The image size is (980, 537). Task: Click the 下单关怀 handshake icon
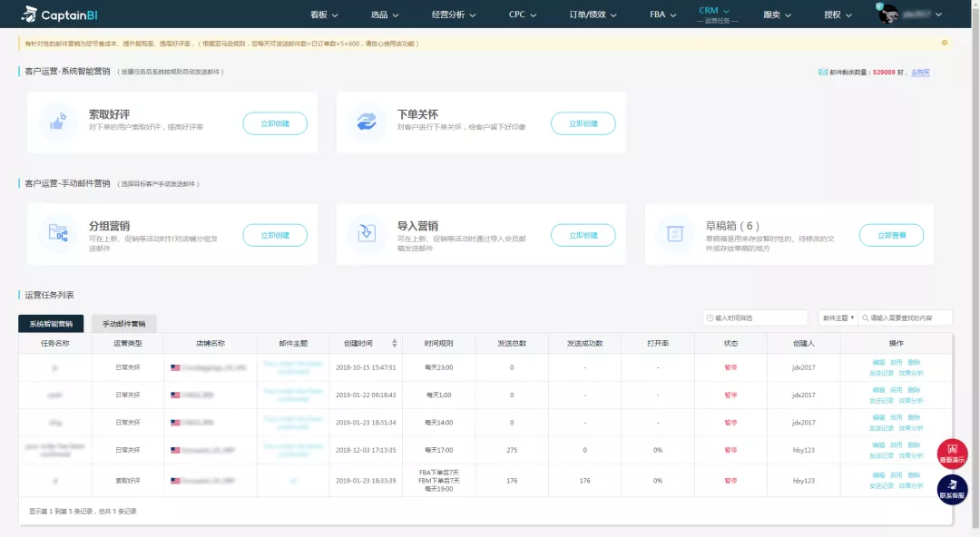point(367,122)
